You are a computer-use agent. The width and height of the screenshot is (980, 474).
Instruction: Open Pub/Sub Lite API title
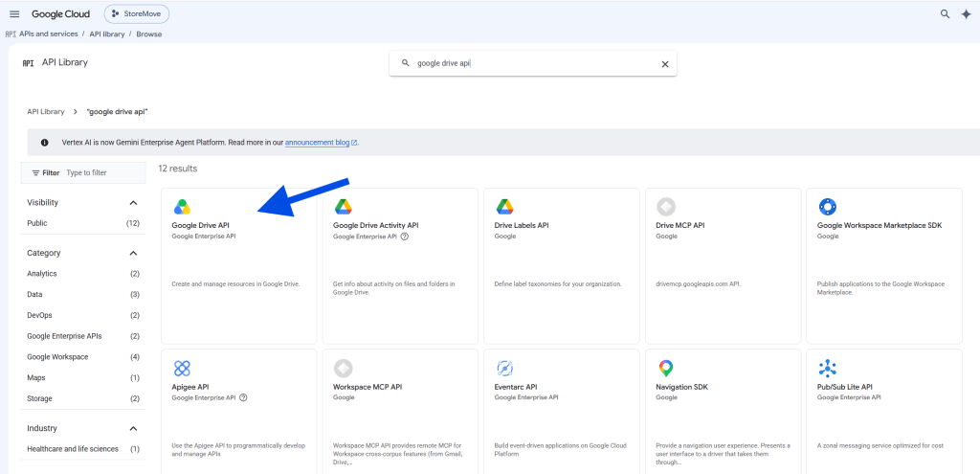pyautogui.click(x=844, y=387)
